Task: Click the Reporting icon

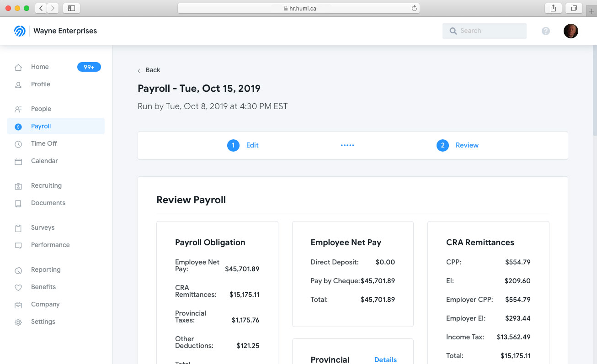Action: [x=18, y=269]
